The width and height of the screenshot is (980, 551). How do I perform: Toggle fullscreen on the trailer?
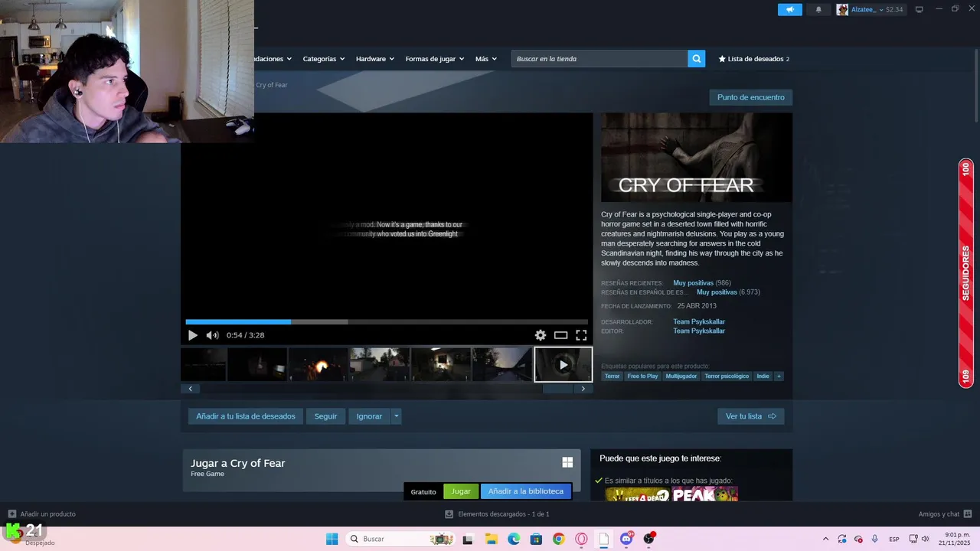pyautogui.click(x=581, y=335)
